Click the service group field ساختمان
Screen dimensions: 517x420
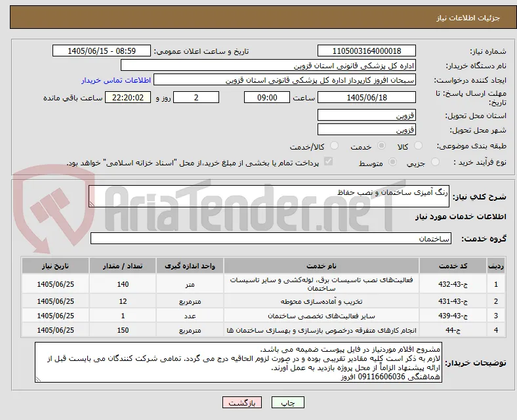[x=271, y=238]
